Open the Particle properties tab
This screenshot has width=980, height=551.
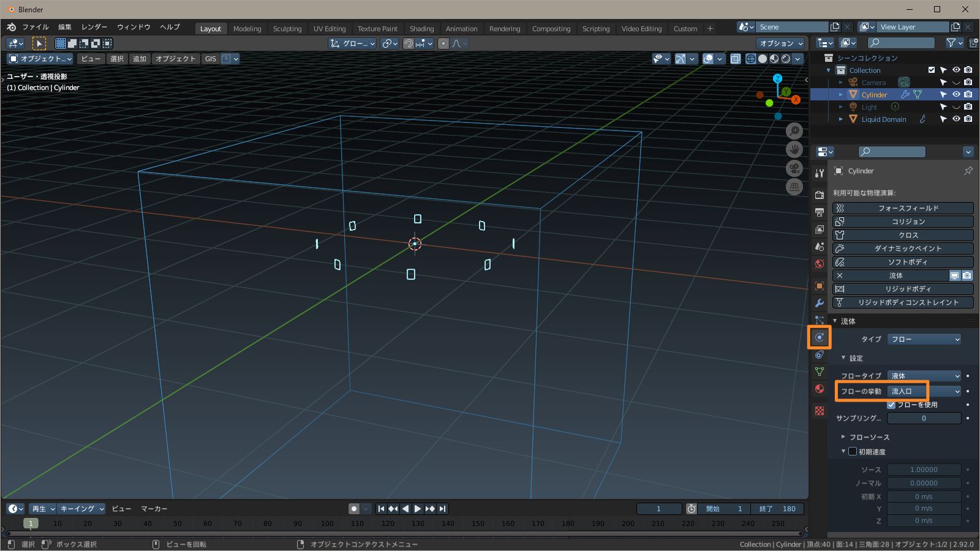820,320
